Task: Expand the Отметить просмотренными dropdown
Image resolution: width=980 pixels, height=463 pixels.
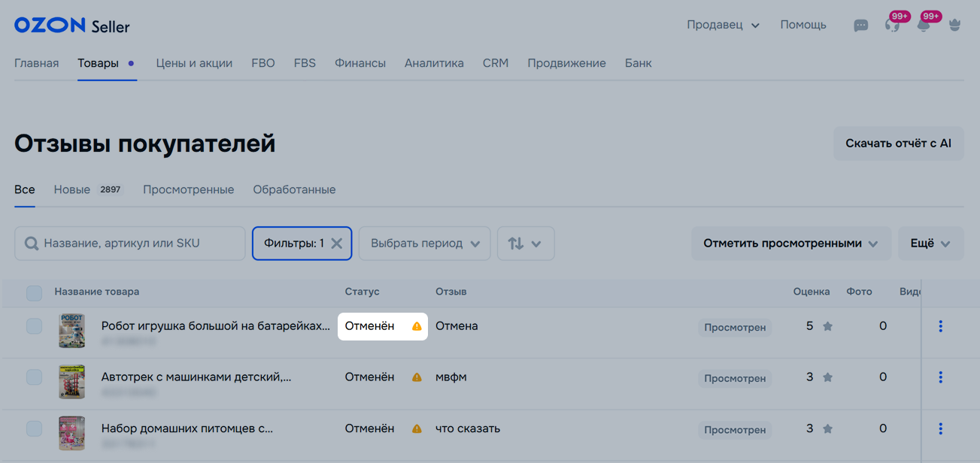Action: pyautogui.click(x=790, y=244)
